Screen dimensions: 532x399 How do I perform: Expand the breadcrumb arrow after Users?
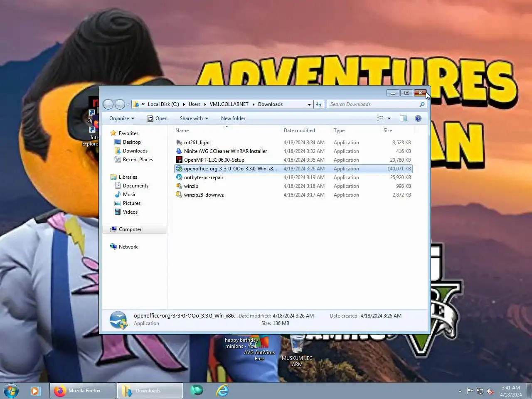[x=205, y=105]
